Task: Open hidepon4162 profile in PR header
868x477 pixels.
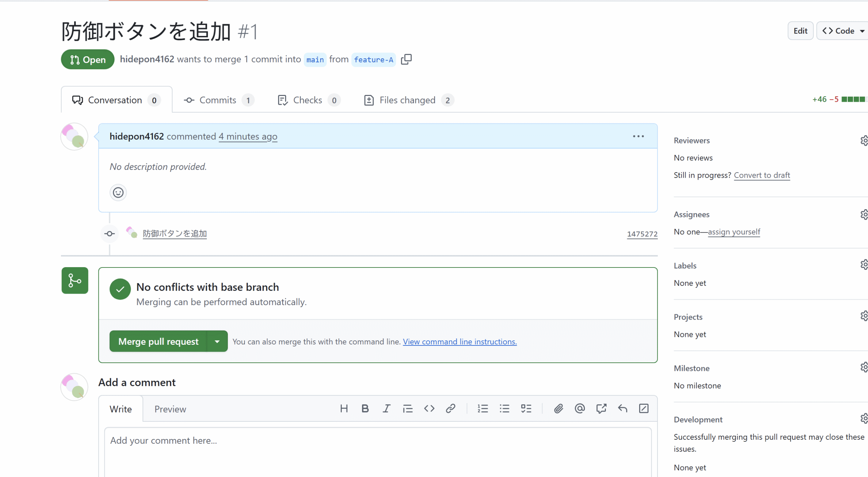Action: [147, 59]
